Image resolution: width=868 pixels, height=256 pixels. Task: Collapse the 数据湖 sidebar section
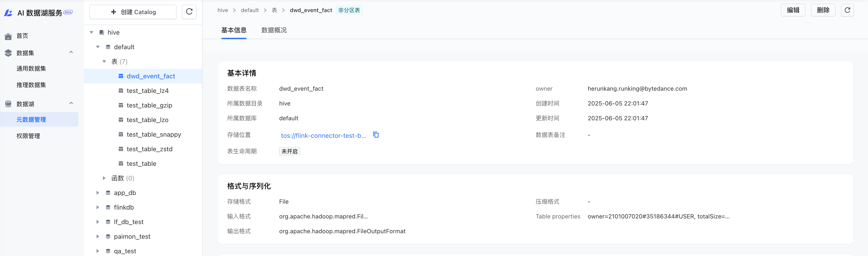tap(71, 103)
